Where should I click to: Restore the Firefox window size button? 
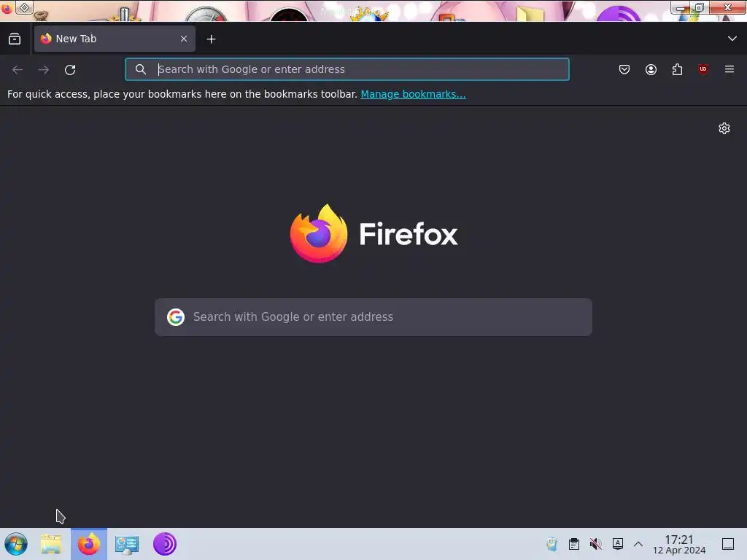tap(700, 7)
